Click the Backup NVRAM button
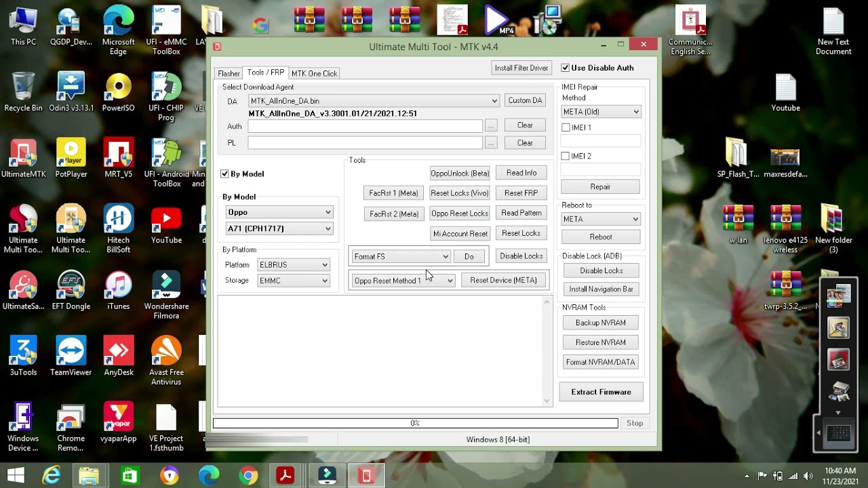868x488 pixels. (x=601, y=323)
